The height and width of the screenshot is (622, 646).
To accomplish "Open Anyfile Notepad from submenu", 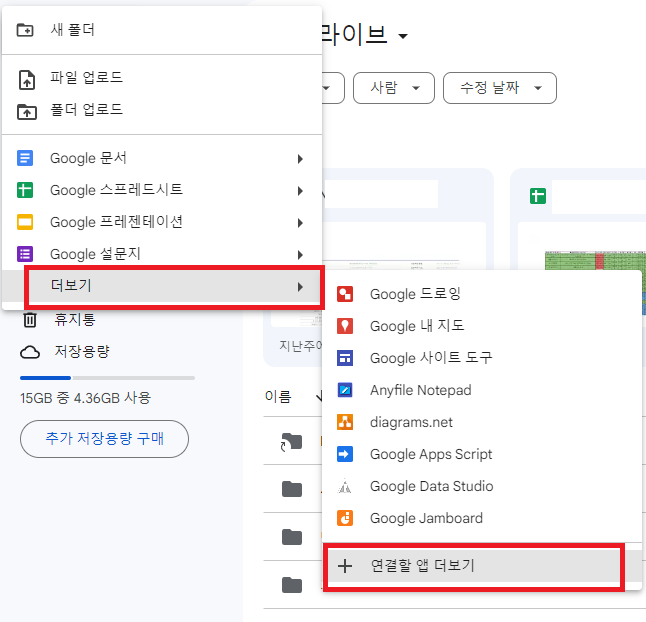I will 482,390.
